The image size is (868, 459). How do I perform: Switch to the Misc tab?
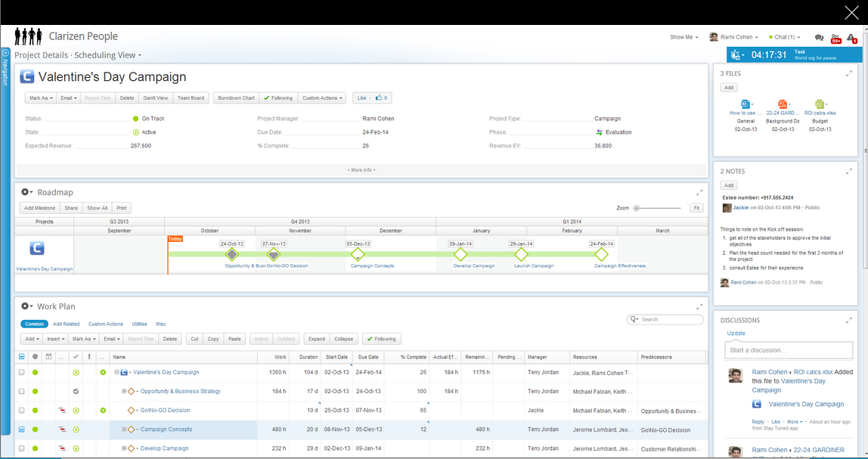click(161, 324)
